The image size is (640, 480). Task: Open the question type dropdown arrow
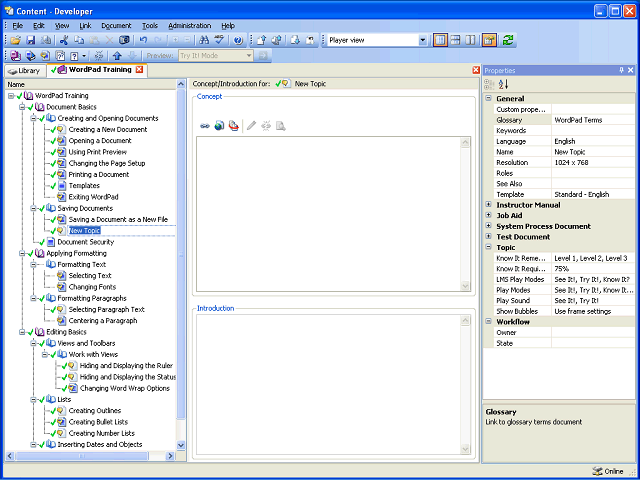(84, 56)
